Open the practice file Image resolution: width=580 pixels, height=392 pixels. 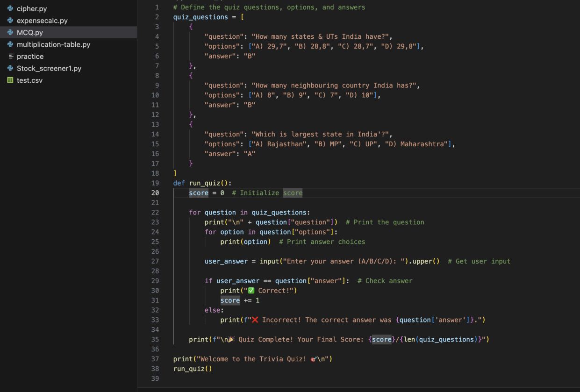coord(30,57)
